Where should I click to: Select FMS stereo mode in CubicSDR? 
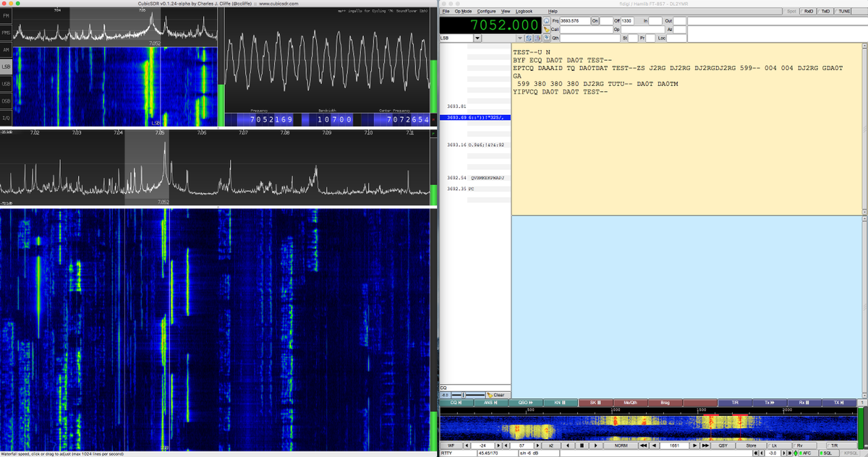click(6, 33)
